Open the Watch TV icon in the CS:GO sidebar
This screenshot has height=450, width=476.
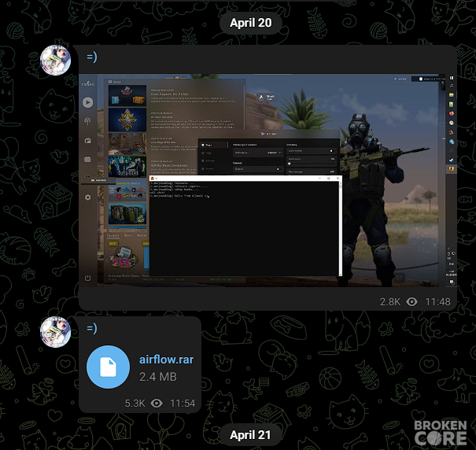[88, 159]
